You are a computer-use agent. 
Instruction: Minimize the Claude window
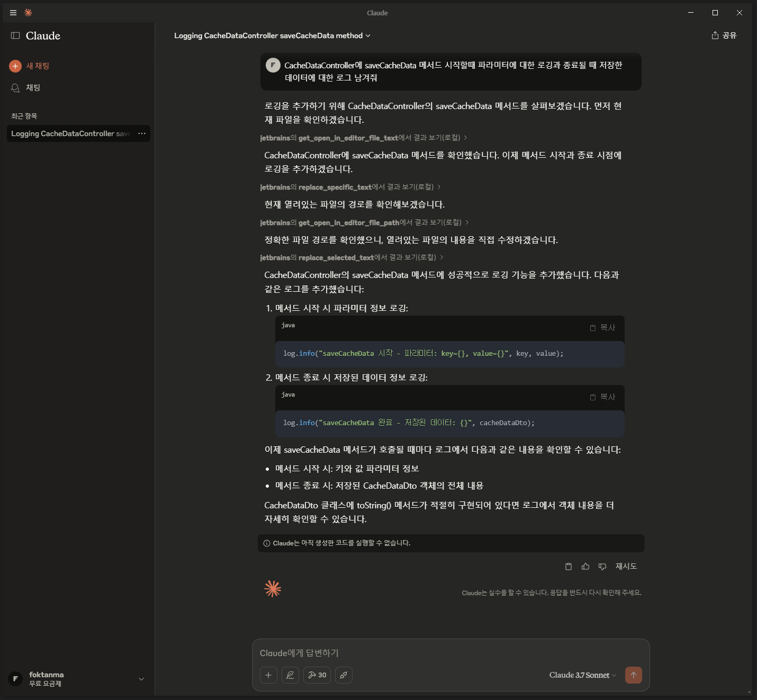pyautogui.click(x=691, y=13)
